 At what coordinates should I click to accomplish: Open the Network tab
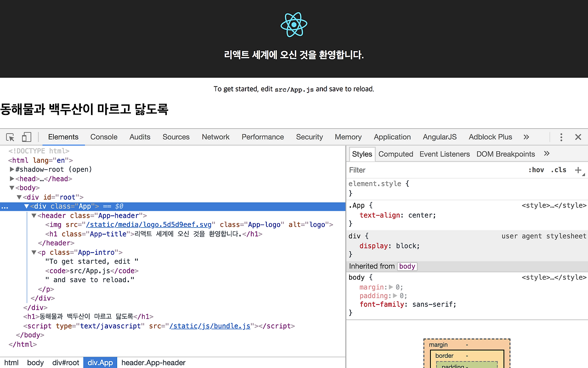tap(215, 137)
